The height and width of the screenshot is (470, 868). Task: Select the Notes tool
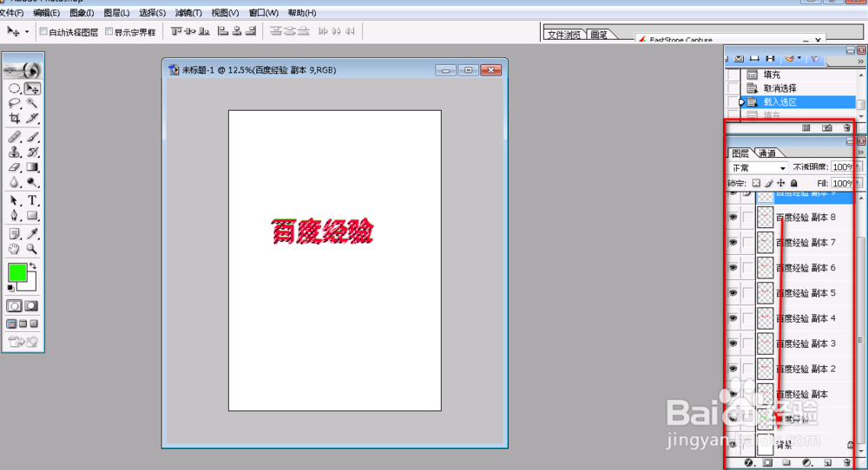click(15, 234)
